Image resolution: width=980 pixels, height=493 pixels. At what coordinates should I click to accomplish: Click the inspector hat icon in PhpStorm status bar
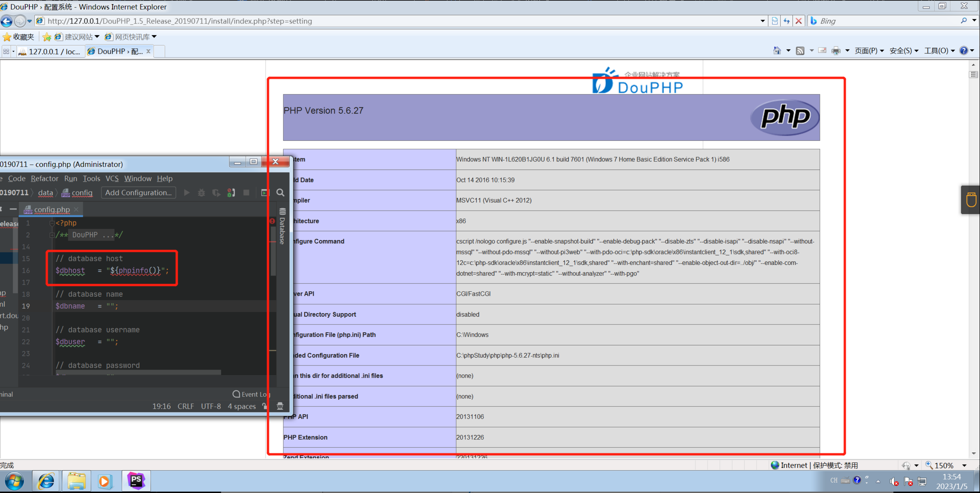point(280,406)
